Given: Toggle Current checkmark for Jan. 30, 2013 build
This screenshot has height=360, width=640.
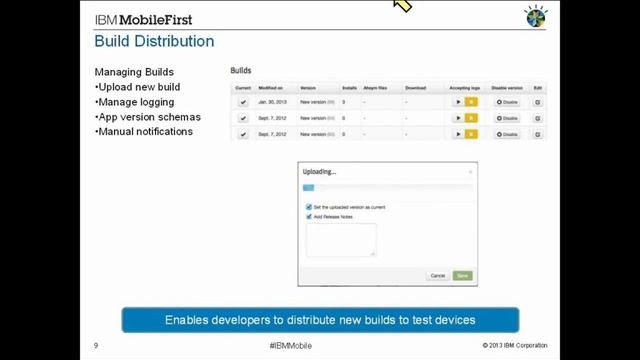Looking at the screenshot, I should tap(243, 102).
